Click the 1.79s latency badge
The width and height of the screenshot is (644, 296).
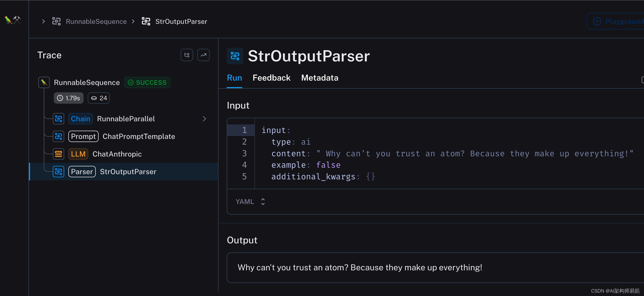click(x=69, y=98)
